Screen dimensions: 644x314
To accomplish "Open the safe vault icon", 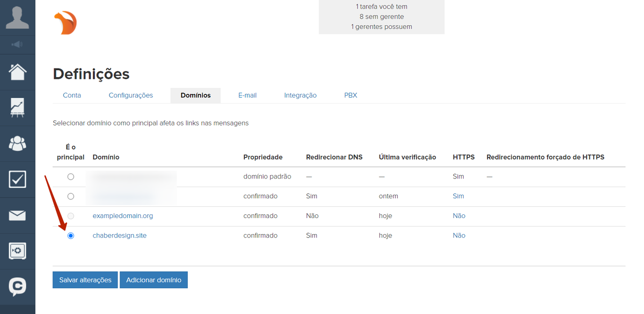I will coord(17,251).
